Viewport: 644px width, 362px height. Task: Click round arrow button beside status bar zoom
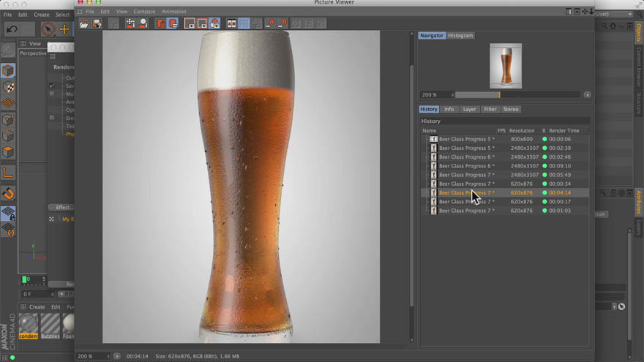click(117, 356)
